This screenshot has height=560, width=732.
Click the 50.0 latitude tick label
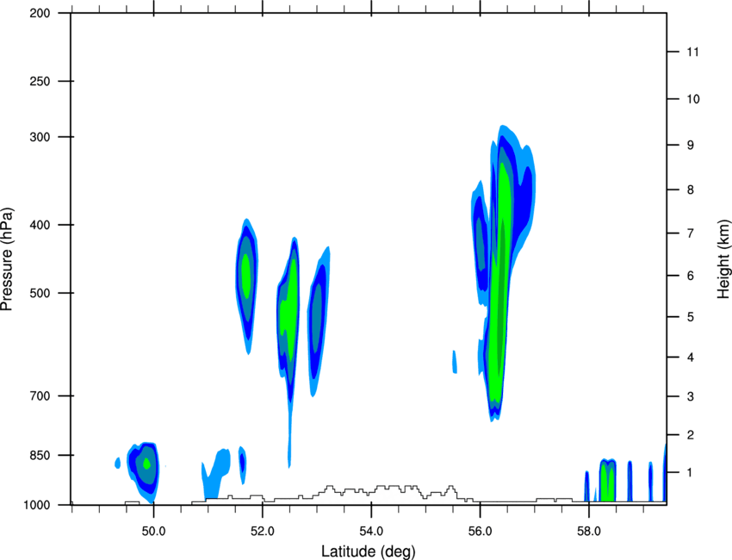(153, 532)
